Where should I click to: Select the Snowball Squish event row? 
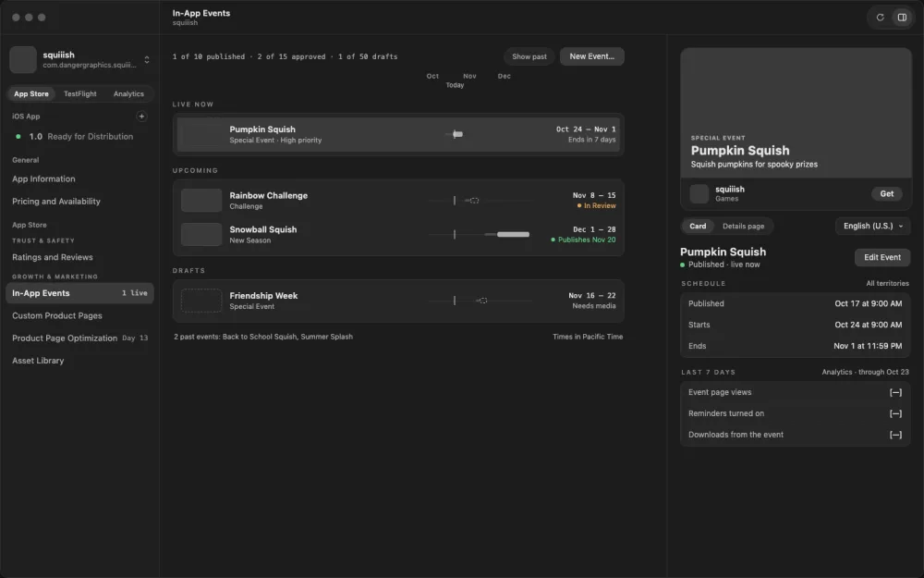click(398, 234)
